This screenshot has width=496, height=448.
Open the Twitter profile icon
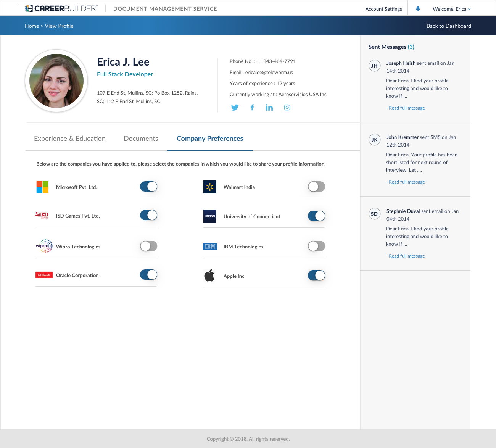[x=235, y=108]
